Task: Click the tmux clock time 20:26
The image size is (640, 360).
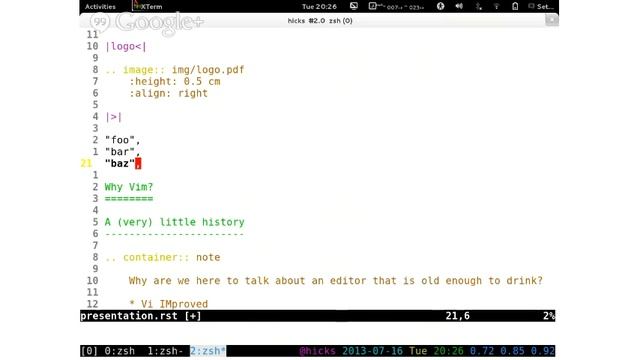Action: tap(448, 351)
